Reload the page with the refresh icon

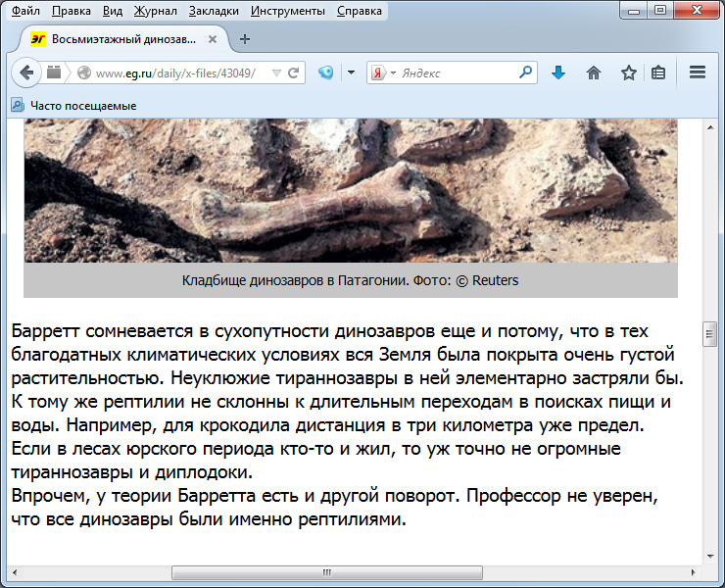[x=293, y=73]
